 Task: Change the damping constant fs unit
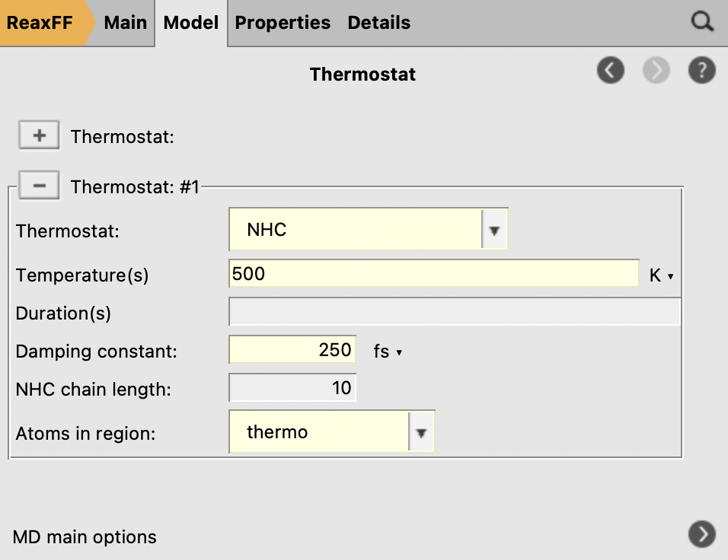388,351
